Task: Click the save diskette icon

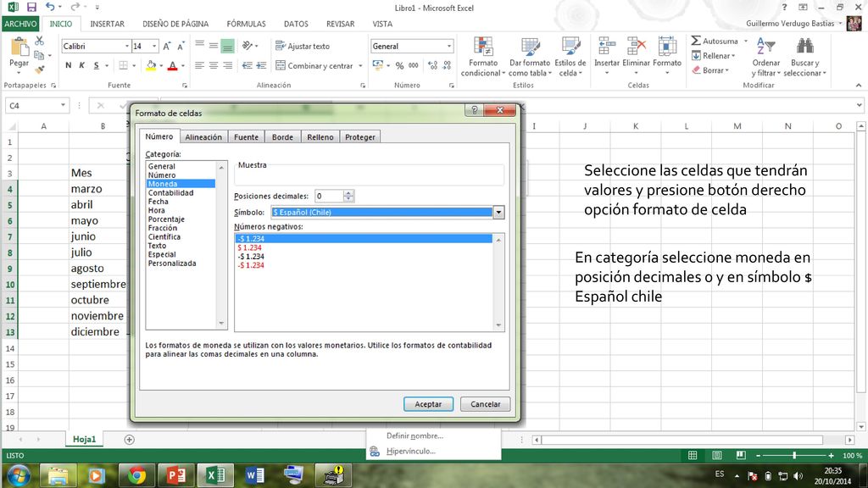Action: pyautogui.click(x=31, y=7)
